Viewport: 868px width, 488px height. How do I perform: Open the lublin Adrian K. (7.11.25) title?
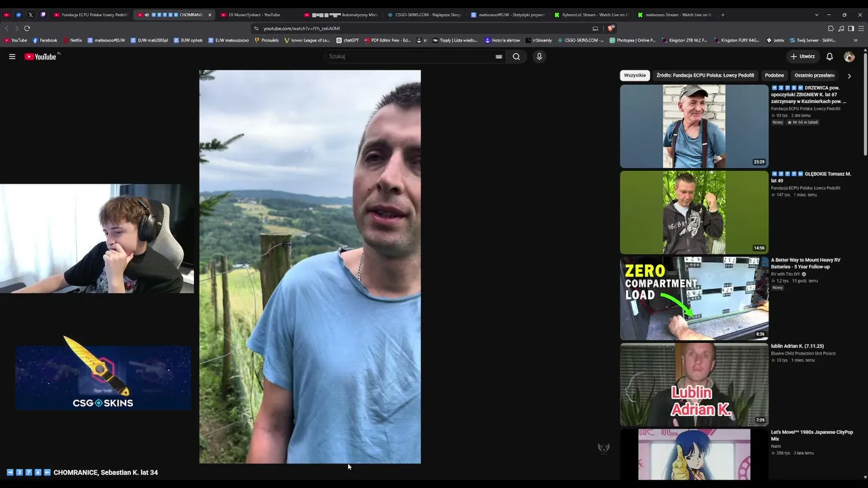click(797, 346)
